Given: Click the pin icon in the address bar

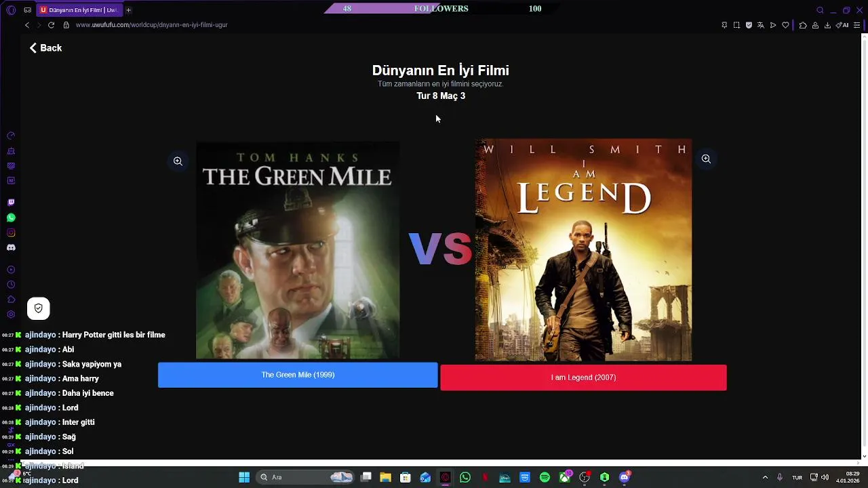Looking at the screenshot, I should point(724,25).
